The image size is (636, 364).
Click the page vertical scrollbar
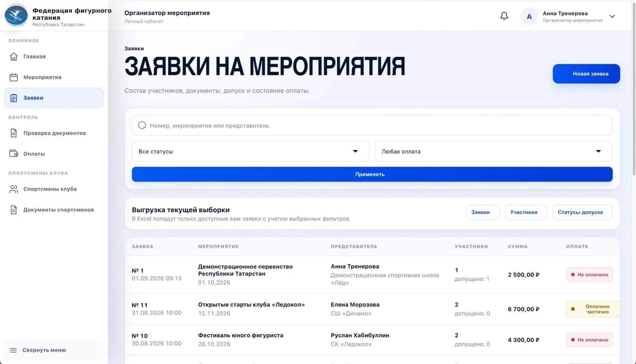[633, 89]
